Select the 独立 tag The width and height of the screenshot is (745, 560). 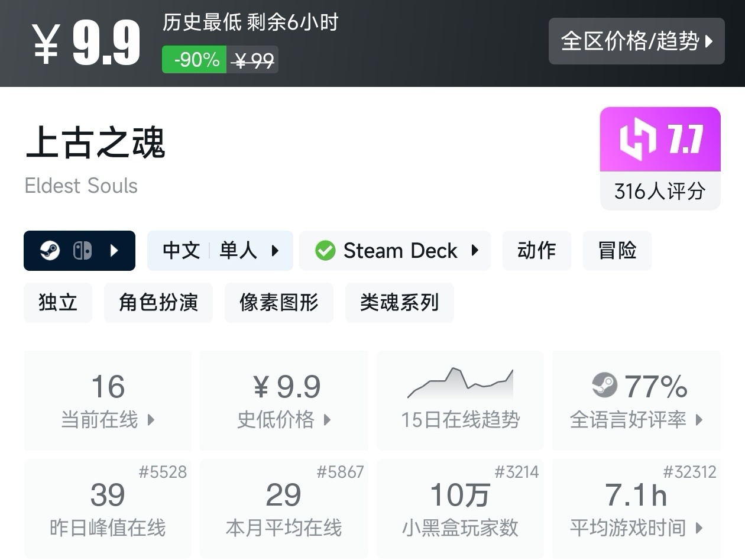tap(58, 303)
